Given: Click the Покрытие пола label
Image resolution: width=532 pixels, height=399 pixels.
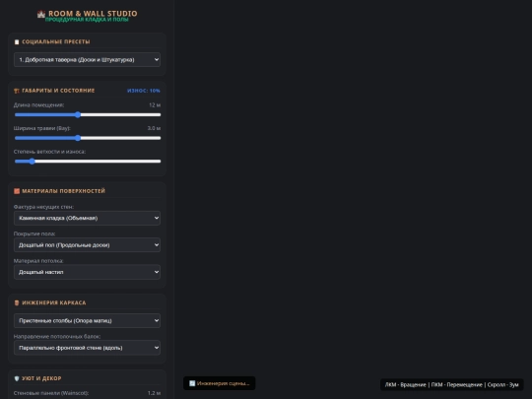Looking at the screenshot, I should [x=34, y=233].
